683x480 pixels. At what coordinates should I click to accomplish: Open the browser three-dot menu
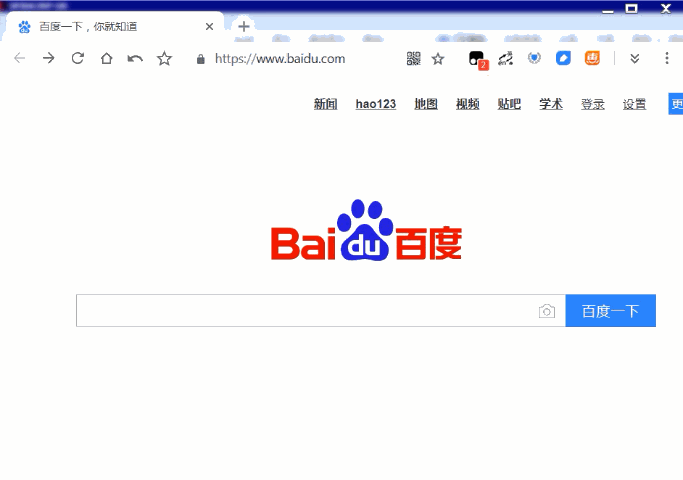tap(666, 58)
